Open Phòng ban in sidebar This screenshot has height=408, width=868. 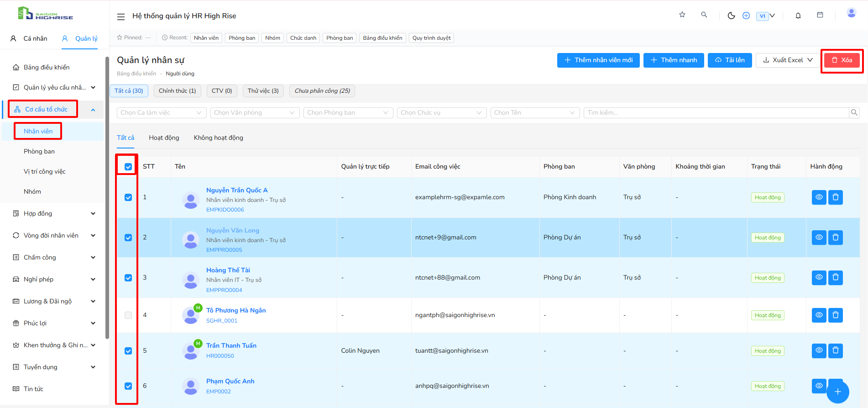point(39,151)
